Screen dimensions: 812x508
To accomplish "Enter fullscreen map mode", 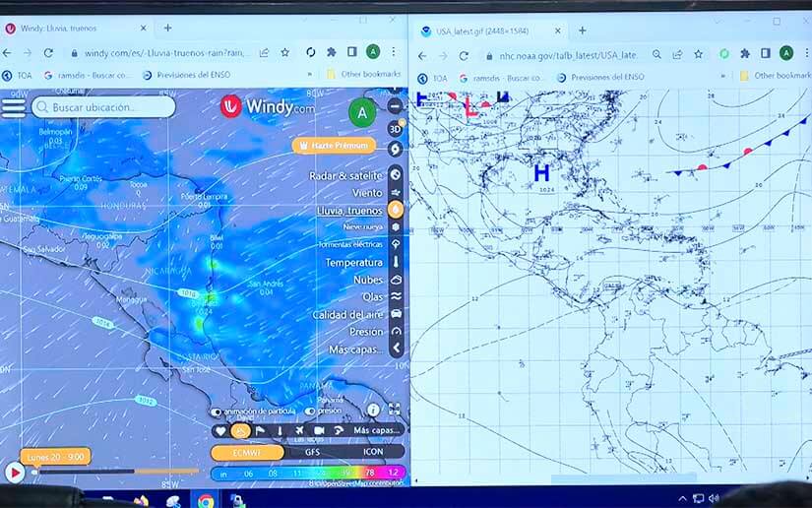I will [x=394, y=410].
